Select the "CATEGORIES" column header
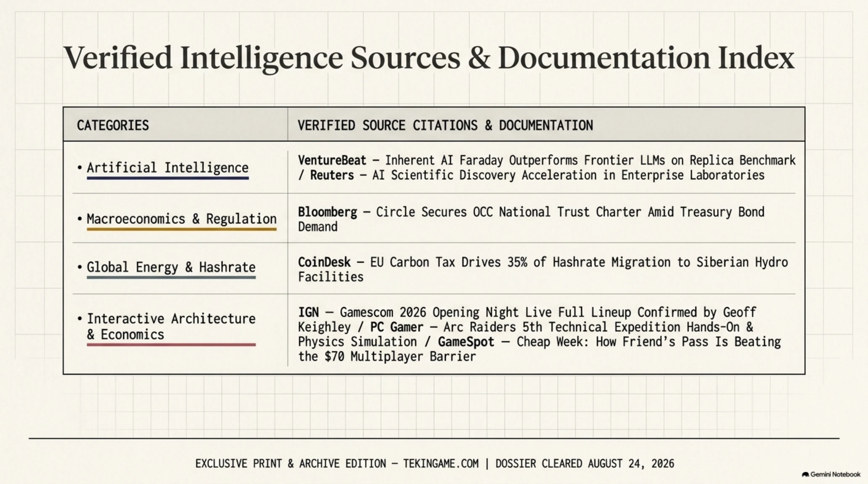 [x=113, y=125]
